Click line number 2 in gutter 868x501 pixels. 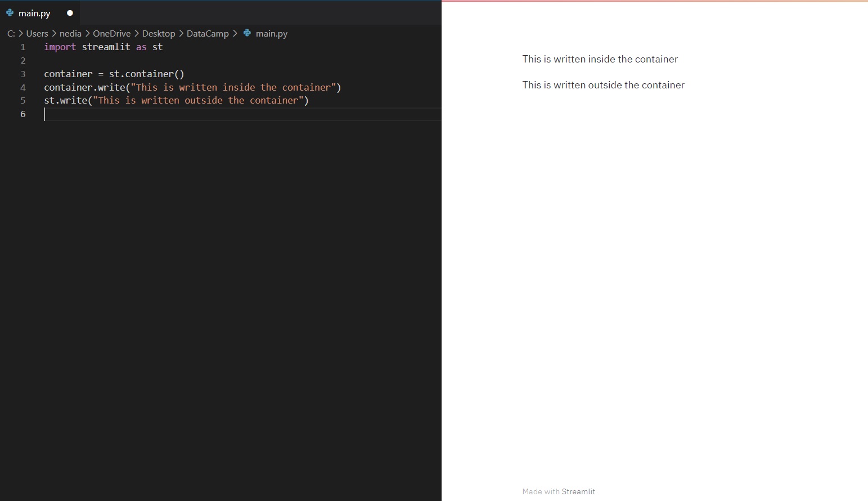23,61
